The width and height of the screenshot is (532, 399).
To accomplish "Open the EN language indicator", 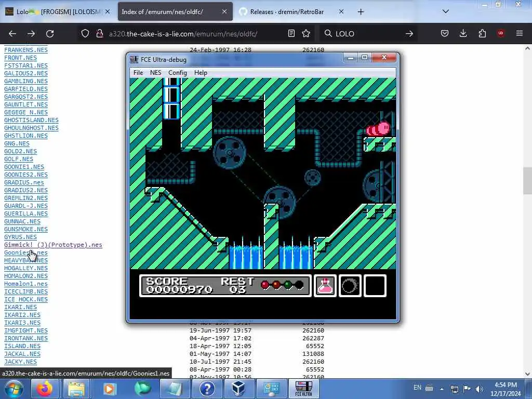I will coord(417,388).
